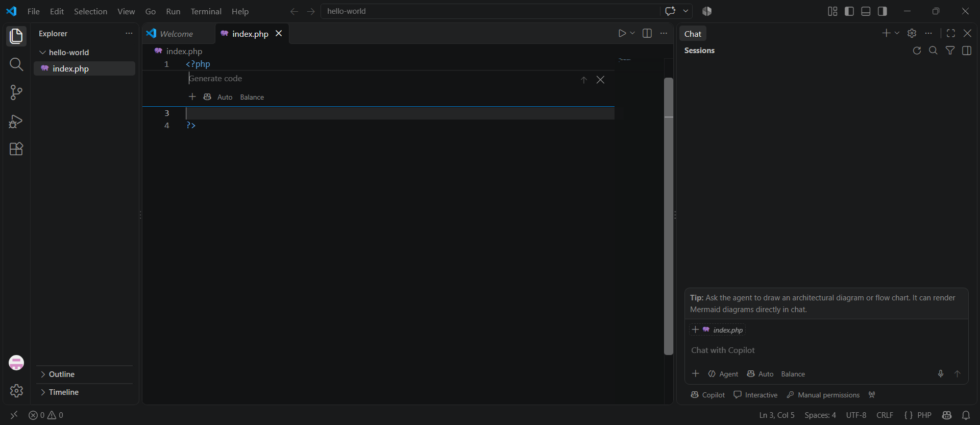Search the chat sessions
This screenshot has width=980, height=425.
click(933, 51)
